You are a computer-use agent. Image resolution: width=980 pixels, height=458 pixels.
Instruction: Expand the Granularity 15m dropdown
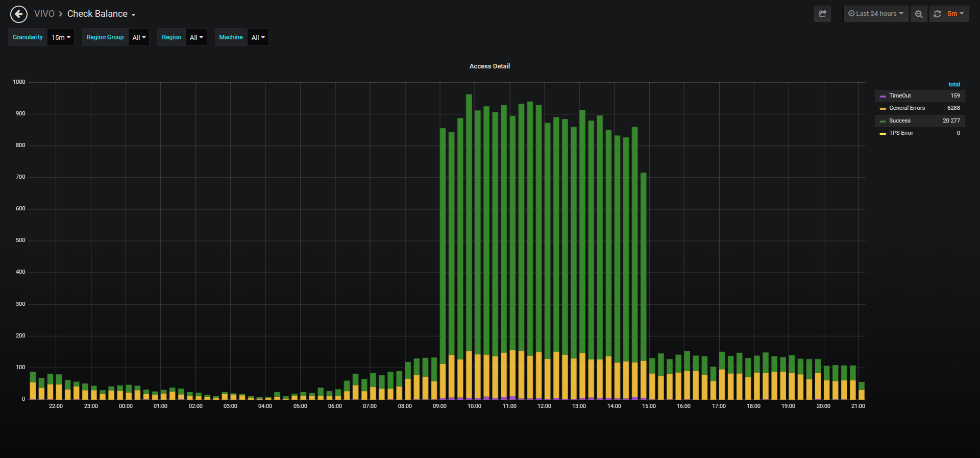[x=61, y=37]
